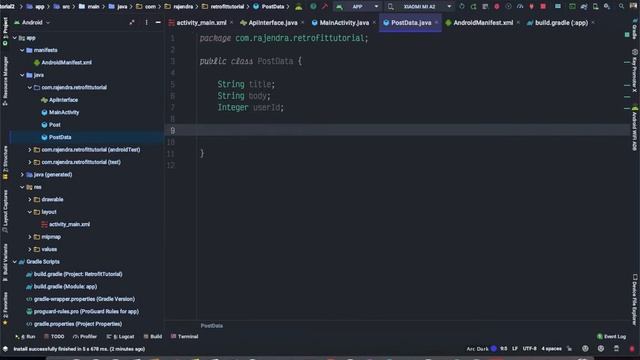Open the TODO tool window
This screenshot has width=640, height=360.
pyautogui.click(x=54, y=336)
